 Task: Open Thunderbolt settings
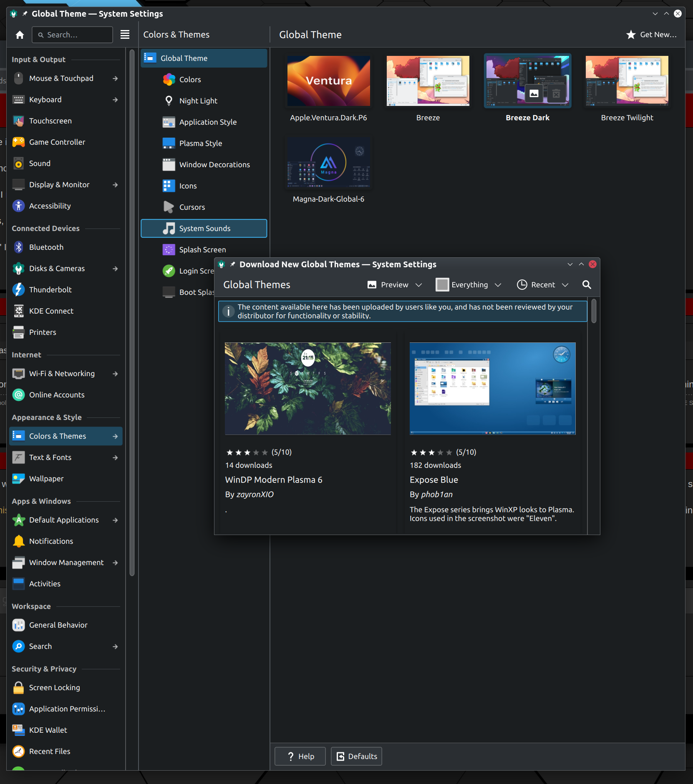coord(50,290)
